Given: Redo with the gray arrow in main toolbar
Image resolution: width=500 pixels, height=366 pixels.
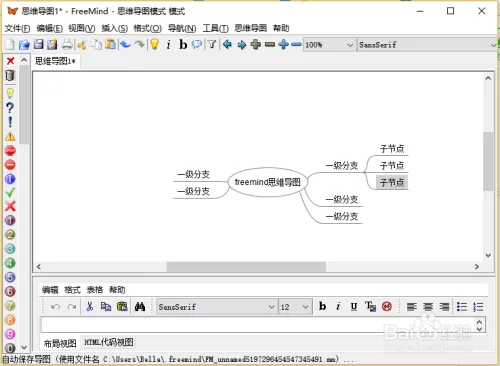Looking at the screenshot, I should tap(140, 44).
